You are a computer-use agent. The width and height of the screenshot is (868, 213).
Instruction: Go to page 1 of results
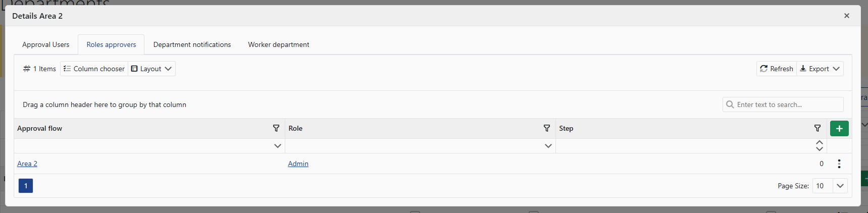pyautogui.click(x=26, y=186)
